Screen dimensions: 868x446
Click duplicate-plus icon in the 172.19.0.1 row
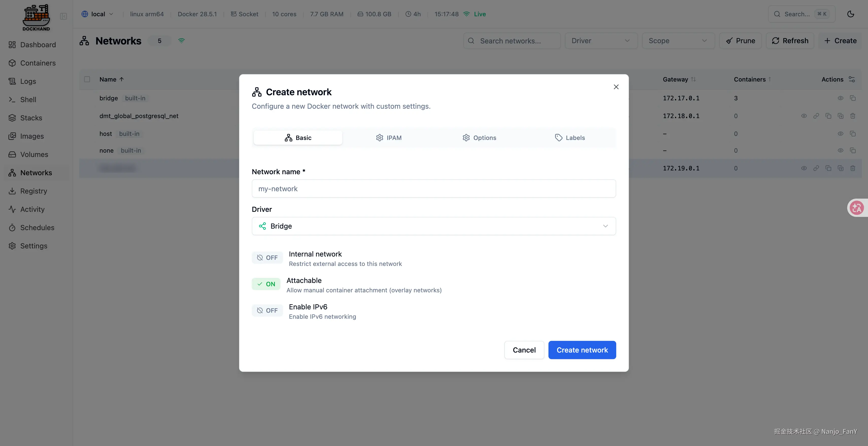point(840,168)
